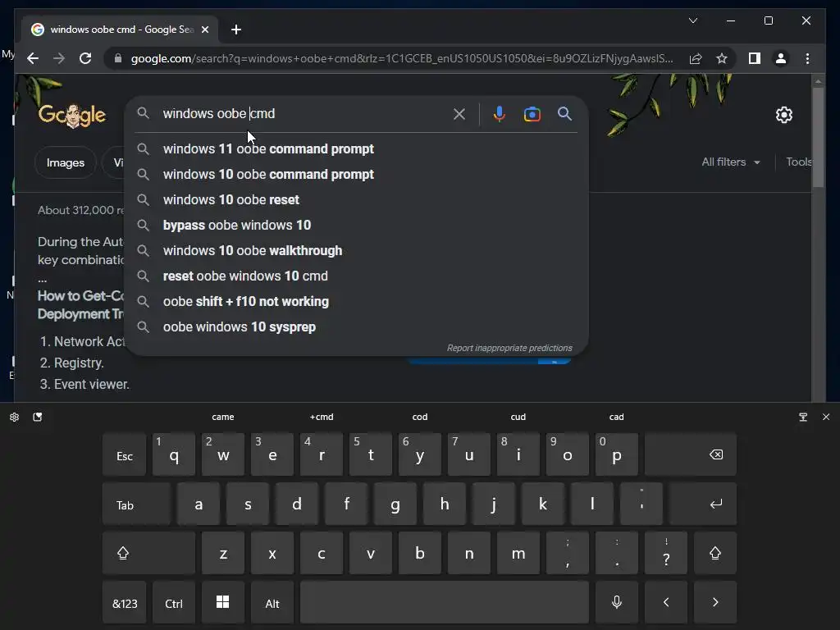Select "reset oobe windows 10 cmd" suggestion
This screenshot has width=840, height=630.
[x=356, y=276]
